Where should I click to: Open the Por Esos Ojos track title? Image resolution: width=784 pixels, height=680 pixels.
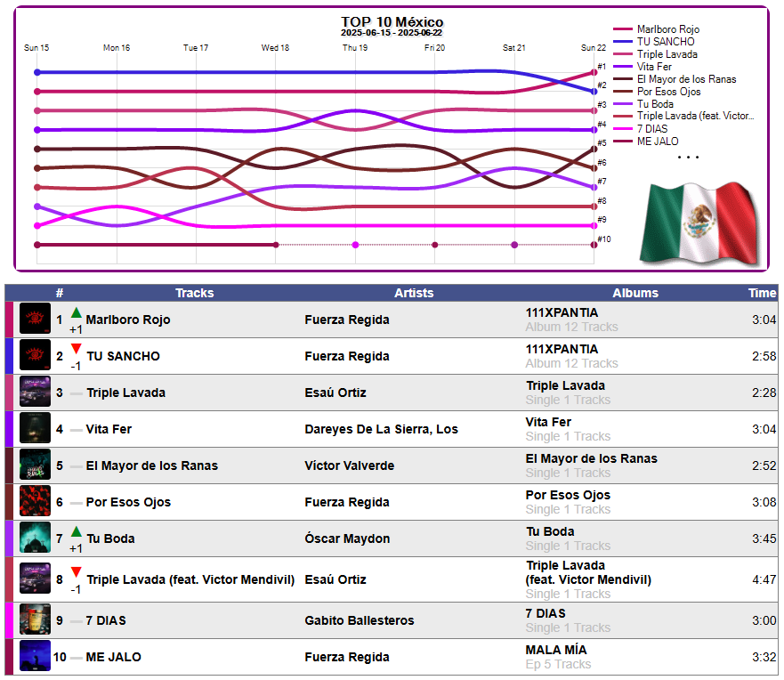click(128, 502)
